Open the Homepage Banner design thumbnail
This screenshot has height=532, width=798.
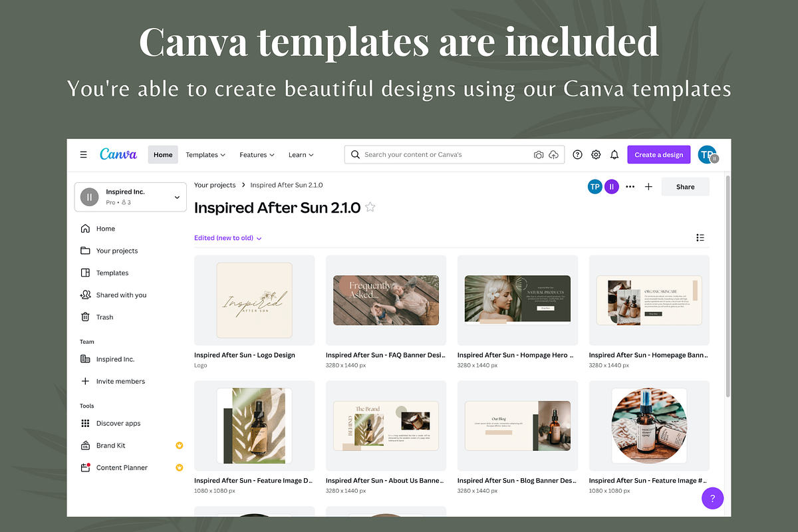click(x=649, y=301)
